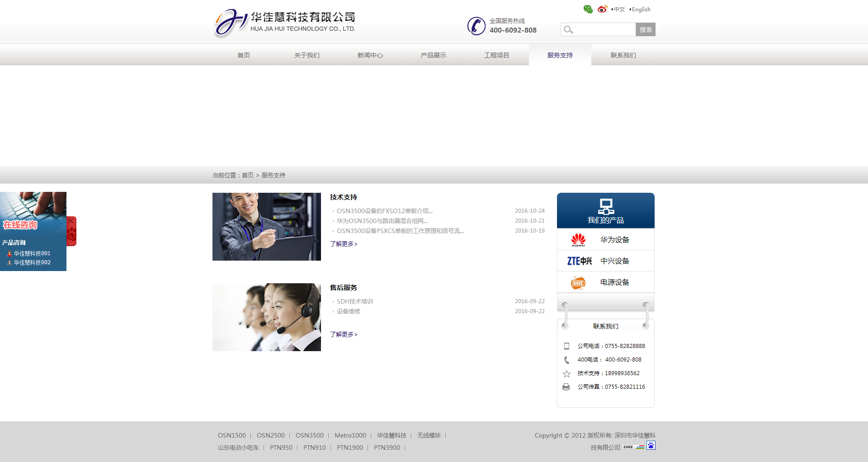Click the OSN1500 footer link

tap(232, 436)
